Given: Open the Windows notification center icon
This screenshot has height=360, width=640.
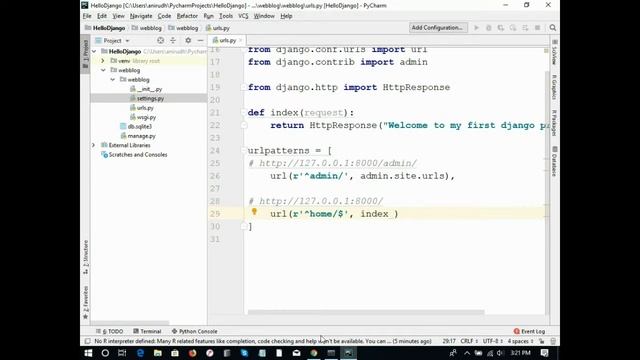Looking at the screenshot, I should coord(544,353).
